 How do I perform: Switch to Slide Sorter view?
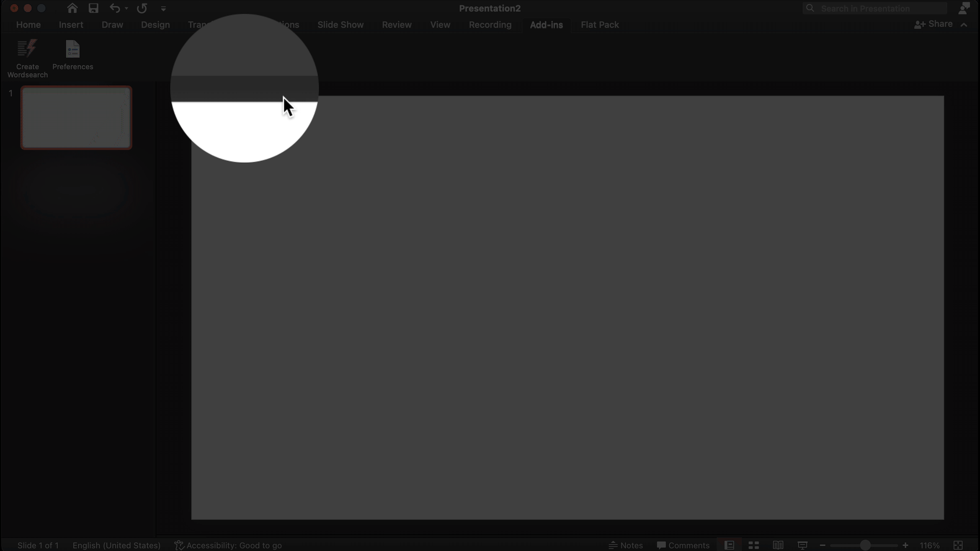(754, 545)
